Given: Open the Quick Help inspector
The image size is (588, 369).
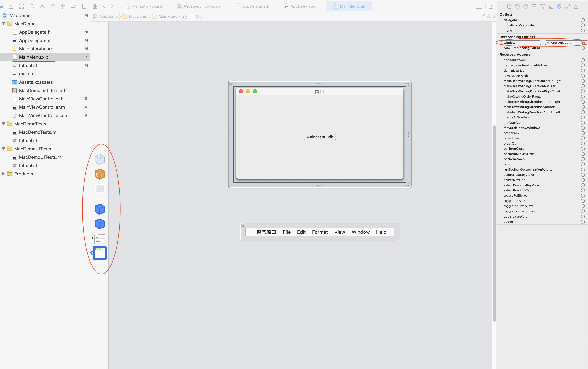Looking at the screenshot, I should [x=526, y=6].
